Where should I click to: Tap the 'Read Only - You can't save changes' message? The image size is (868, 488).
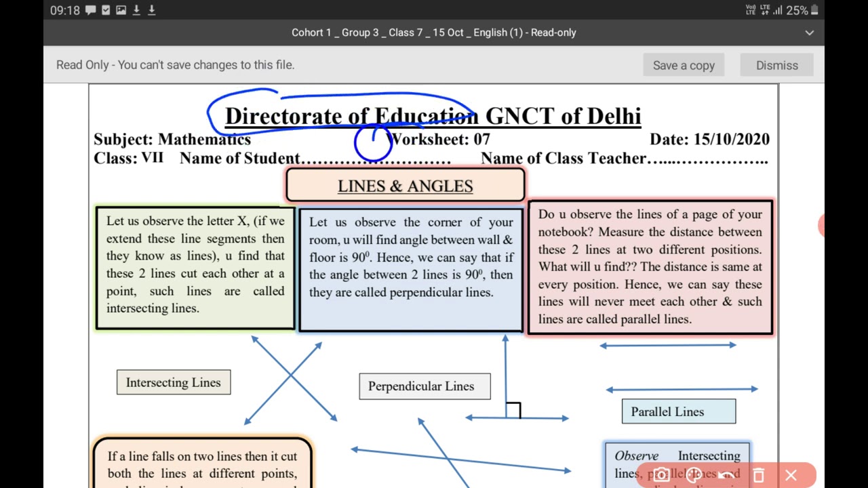[x=175, y=65]
